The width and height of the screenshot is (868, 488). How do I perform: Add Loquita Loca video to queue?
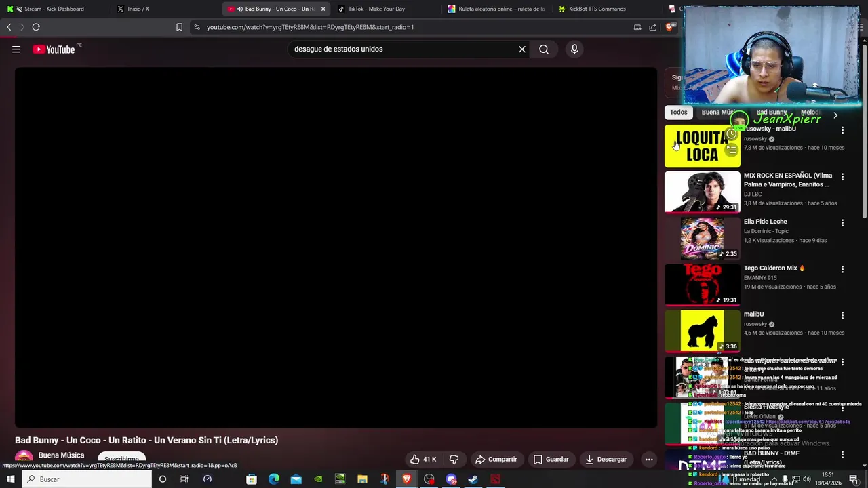732,150
